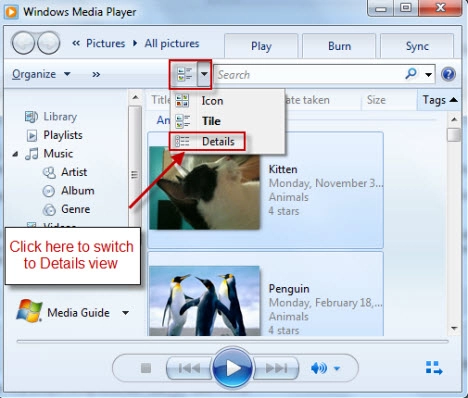Click the picture list scroll down arrow
This screenshot has height=398, width=468.
point(454,328)
